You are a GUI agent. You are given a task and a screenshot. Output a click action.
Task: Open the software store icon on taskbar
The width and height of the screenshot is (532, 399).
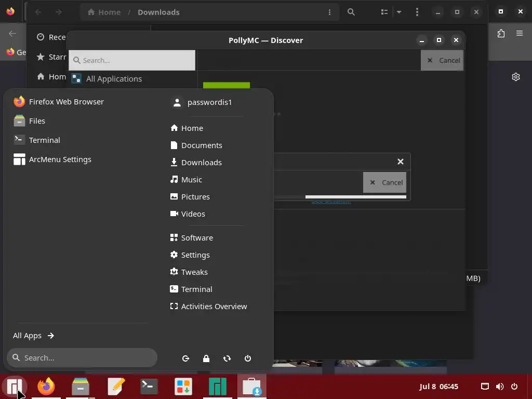tap(183, 386)
